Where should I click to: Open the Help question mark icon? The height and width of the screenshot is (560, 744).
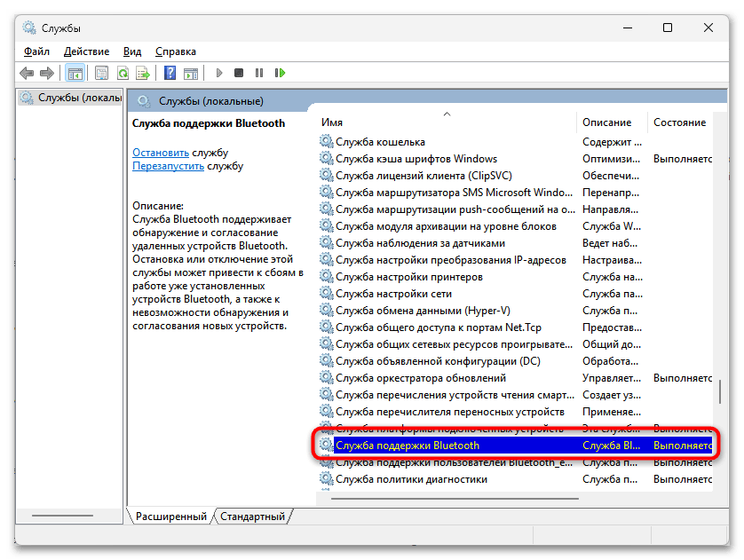pyautogui.click(x=170, y=73)
